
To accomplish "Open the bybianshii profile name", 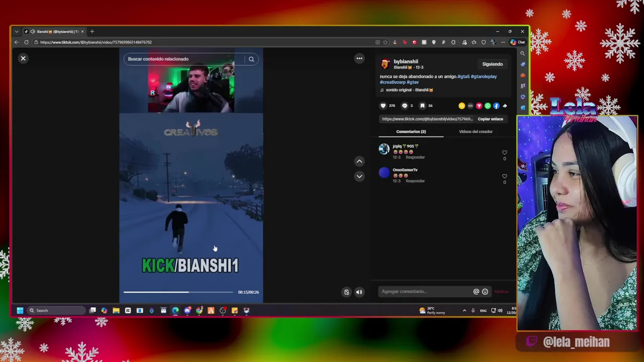I will click(406, 61).
